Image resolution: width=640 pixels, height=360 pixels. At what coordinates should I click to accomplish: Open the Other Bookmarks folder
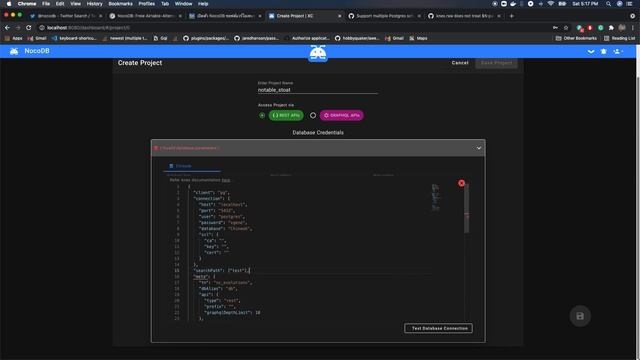(x=576, y=38)
